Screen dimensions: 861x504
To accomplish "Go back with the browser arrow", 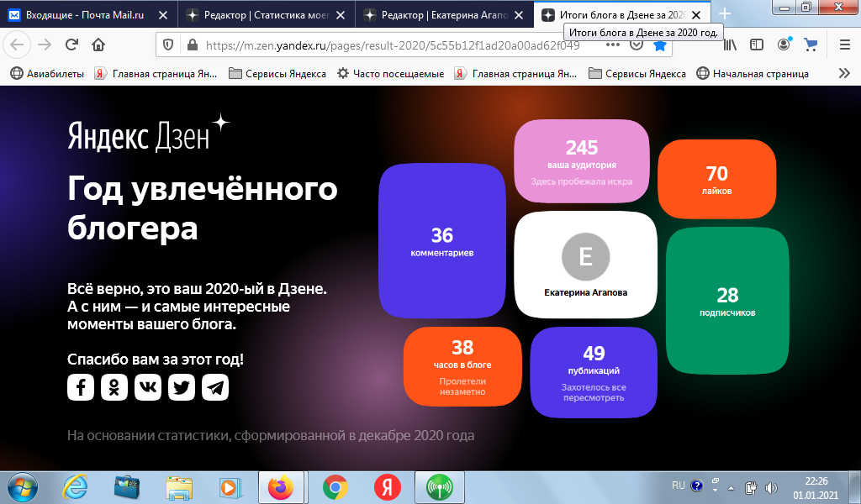I will (17, 45).
